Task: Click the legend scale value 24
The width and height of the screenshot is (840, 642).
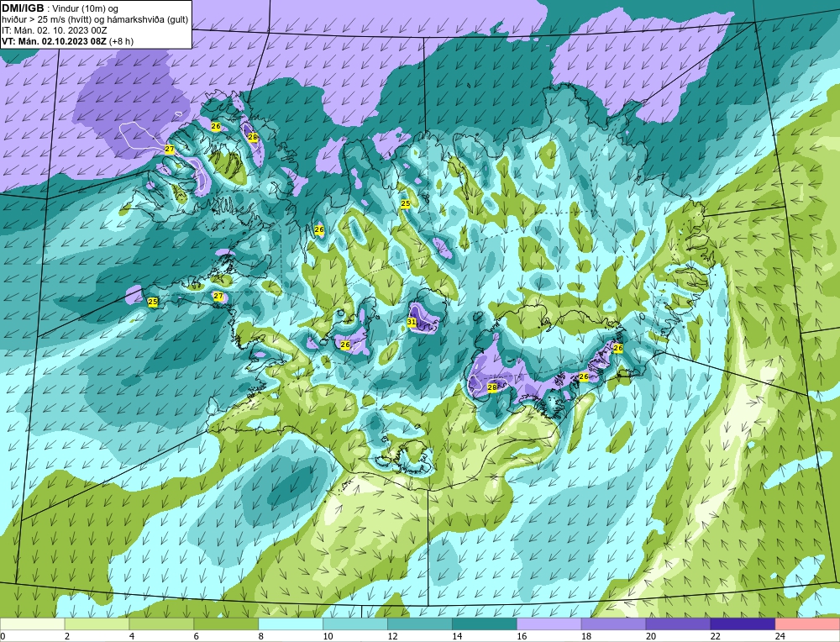Action: [780, 636]
